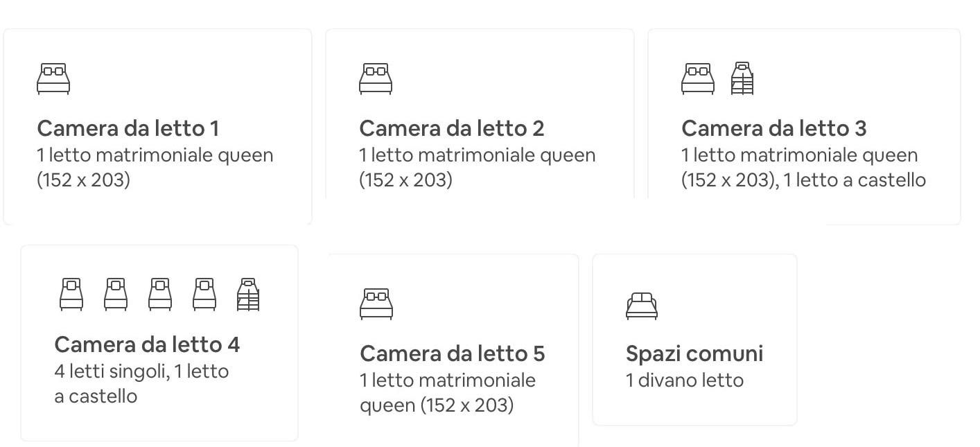
Task: Click the '1 divano letto' description text
Action: [684, 380]
